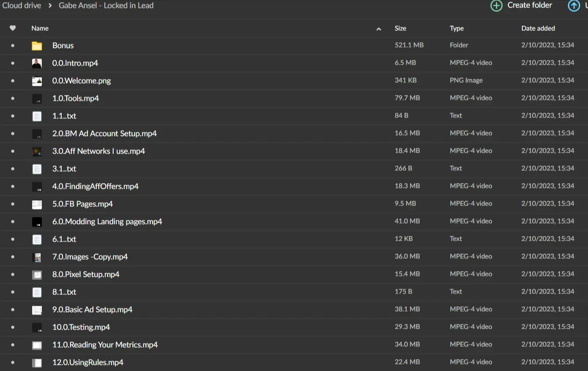Click the 3.0.Aff Networks I use.mp4 thumbnail
This screenshot has width=588, height=371.
[37, 151]
